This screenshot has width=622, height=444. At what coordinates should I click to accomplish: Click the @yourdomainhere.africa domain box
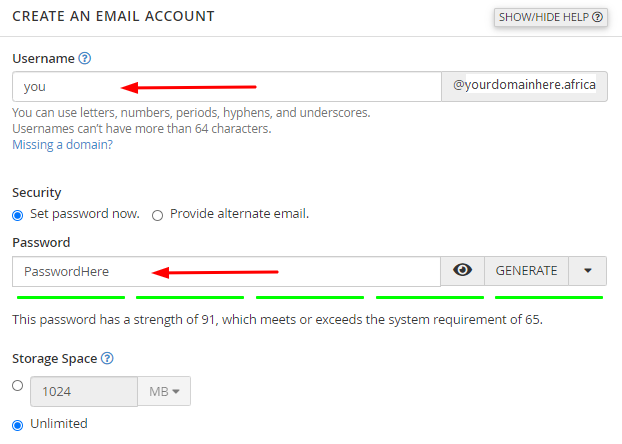coord(524,86)
